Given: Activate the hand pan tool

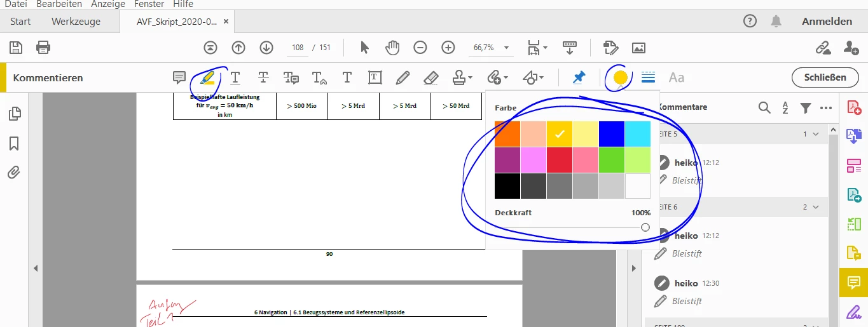Looking at the screenshot, I should [392, 48].
